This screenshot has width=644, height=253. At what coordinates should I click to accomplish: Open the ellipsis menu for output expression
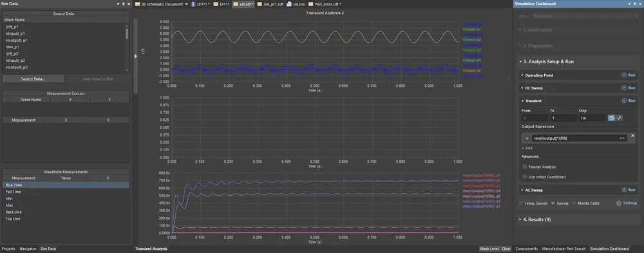click(x=622, y=138)
